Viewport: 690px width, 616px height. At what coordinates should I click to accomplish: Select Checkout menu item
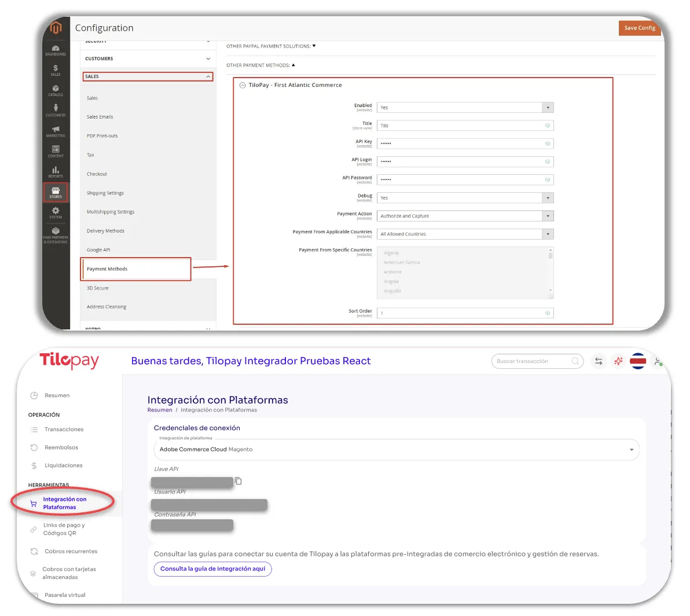(97, 174)
